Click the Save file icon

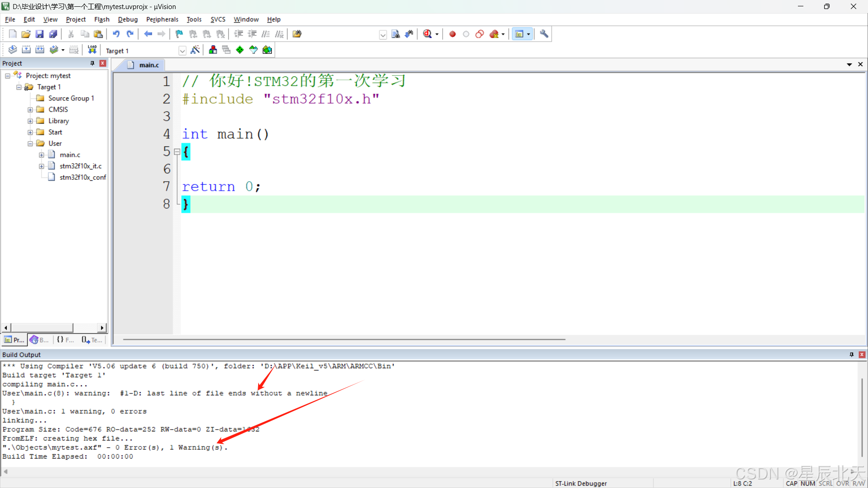(39, 34)
